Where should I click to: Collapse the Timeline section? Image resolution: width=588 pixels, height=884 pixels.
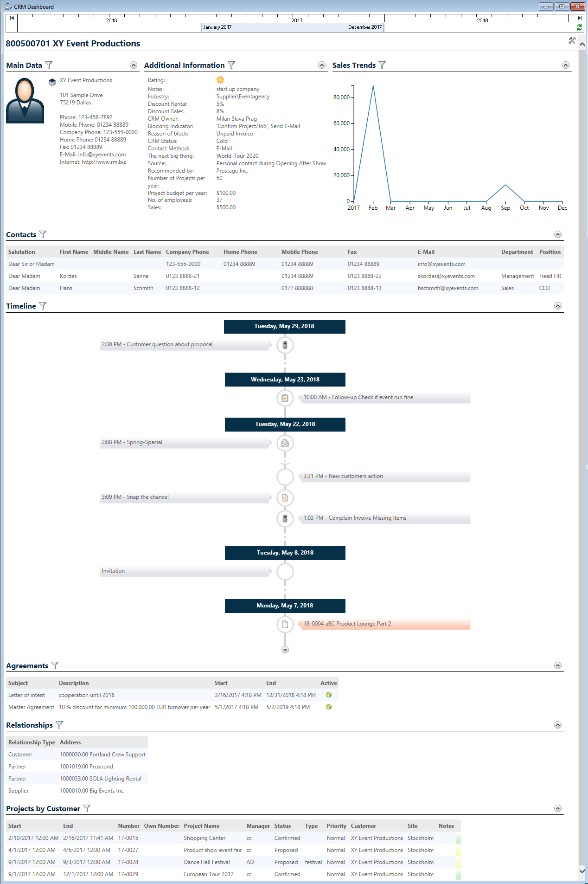[558, 306]
